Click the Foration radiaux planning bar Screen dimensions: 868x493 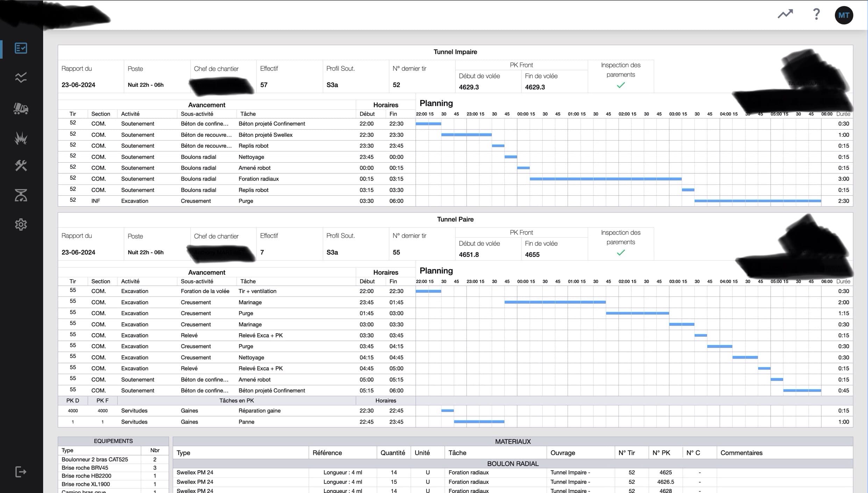[605, 179]
